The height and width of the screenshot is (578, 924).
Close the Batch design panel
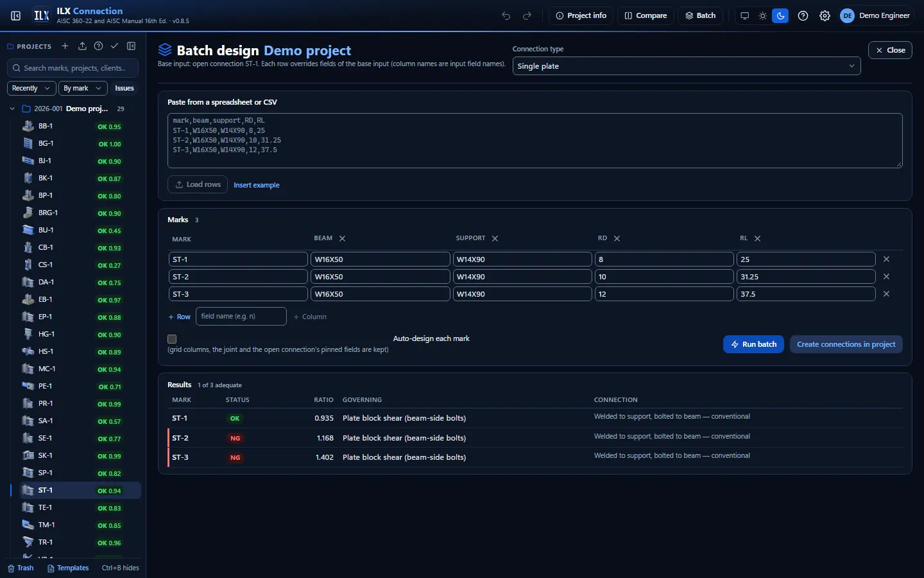(890, 50)
